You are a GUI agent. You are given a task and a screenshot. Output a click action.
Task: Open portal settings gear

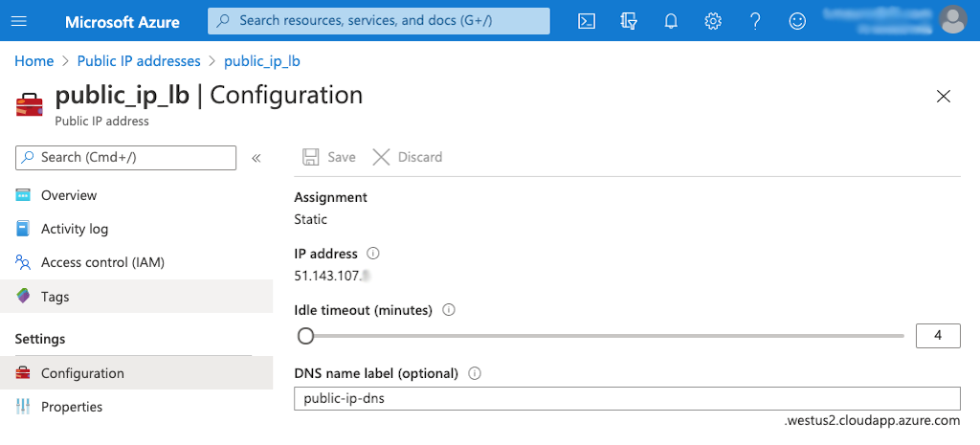713,21
